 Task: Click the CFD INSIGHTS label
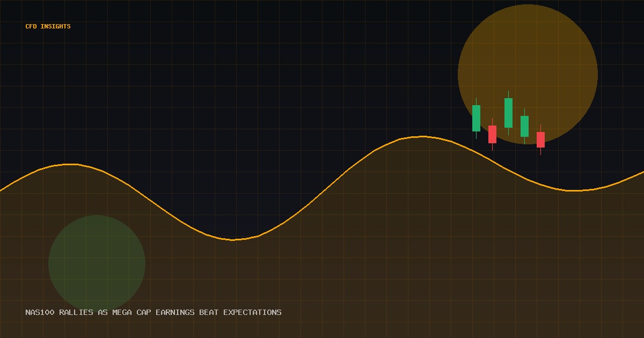pos(48,26)
